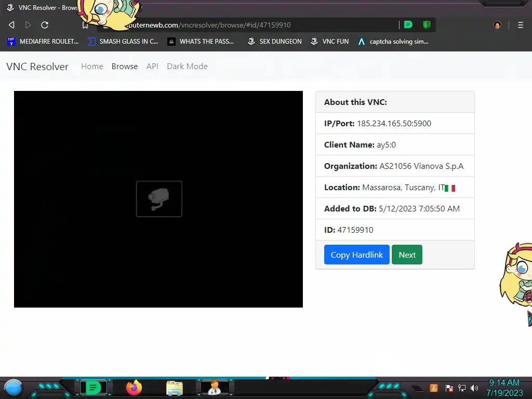Open the API nav item
Viewport: 532px width, 399px height.
pyautogui.click(x=152, y=66)
